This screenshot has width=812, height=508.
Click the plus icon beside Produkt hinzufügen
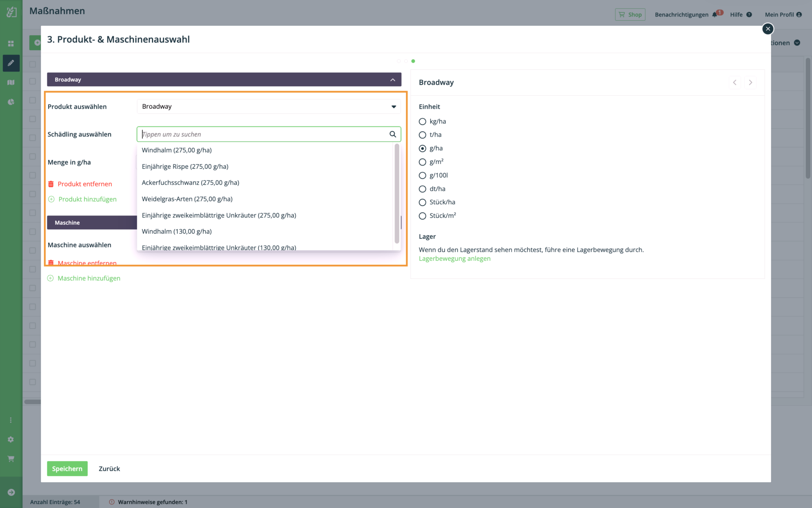pyautogui.click(x=51, y=199)
